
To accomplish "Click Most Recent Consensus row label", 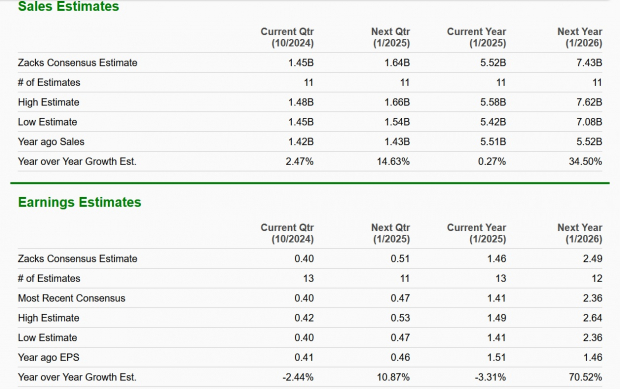I will (x=72, y=298).
